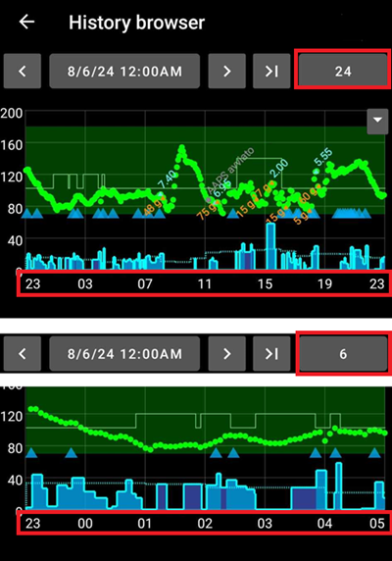
Task: Click next-period arrow in lower toolbar
Action: (227, 354)
